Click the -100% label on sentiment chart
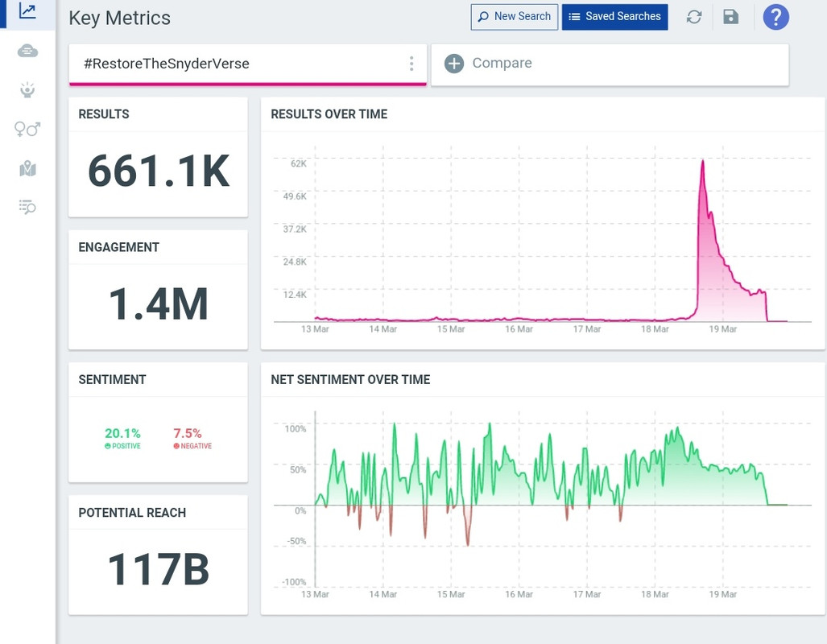 pos(294,582)
